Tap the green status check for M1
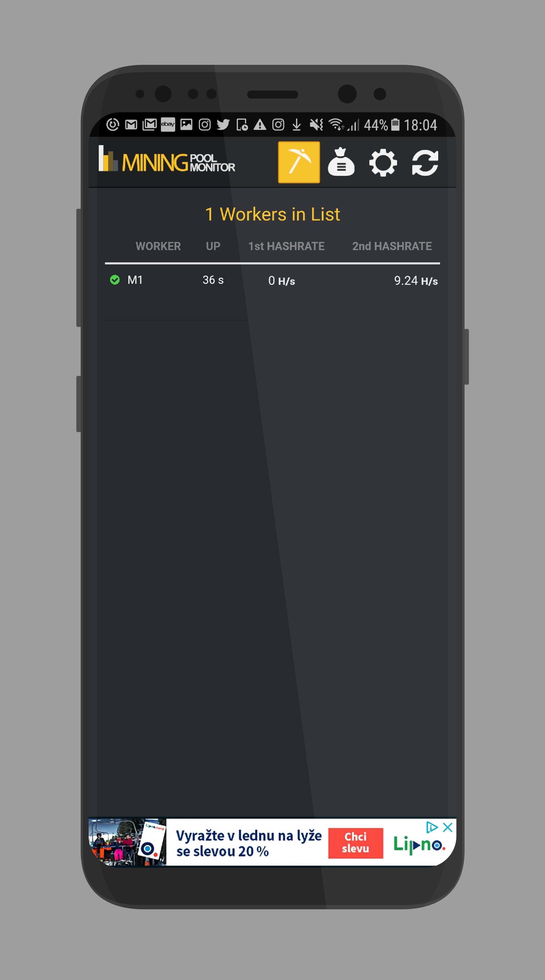 click(x=115, y=280)
